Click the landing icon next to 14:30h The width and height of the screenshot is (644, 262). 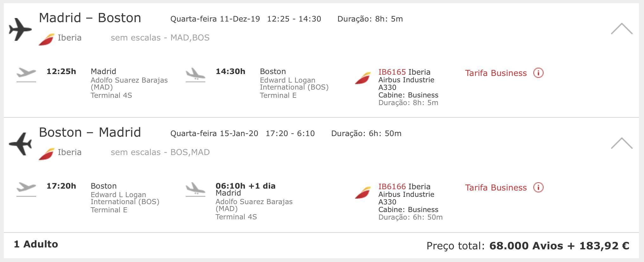pyautogui.click(x=196, y=75)
